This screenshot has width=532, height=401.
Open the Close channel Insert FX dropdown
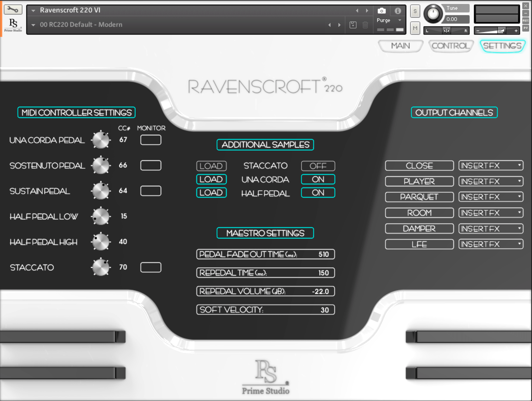[x=491, y=166]
